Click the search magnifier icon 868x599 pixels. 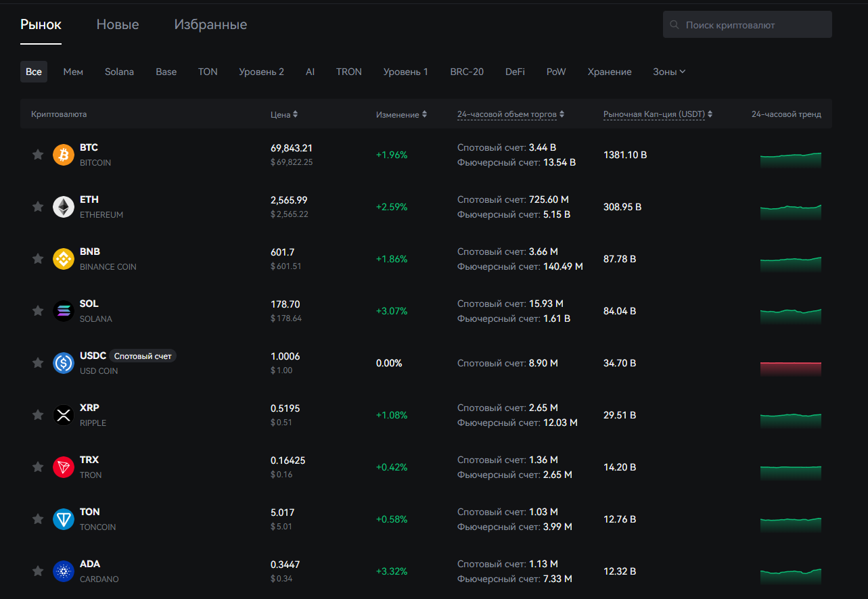[x=674, y=25]
